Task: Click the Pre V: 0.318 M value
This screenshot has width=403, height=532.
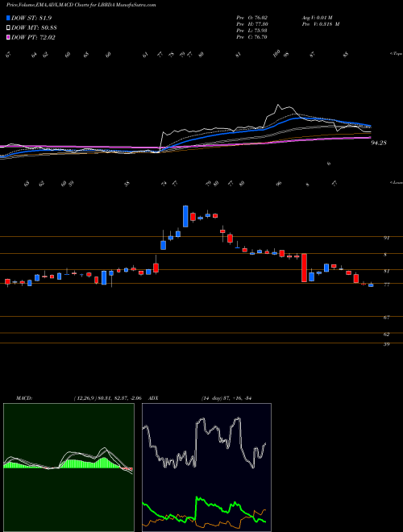Action: coord(321,24)
